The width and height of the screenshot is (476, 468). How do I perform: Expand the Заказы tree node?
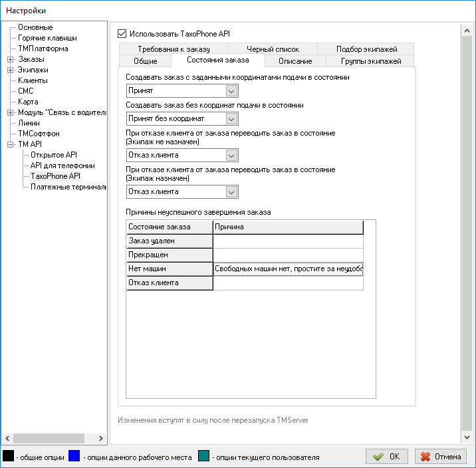10,59
